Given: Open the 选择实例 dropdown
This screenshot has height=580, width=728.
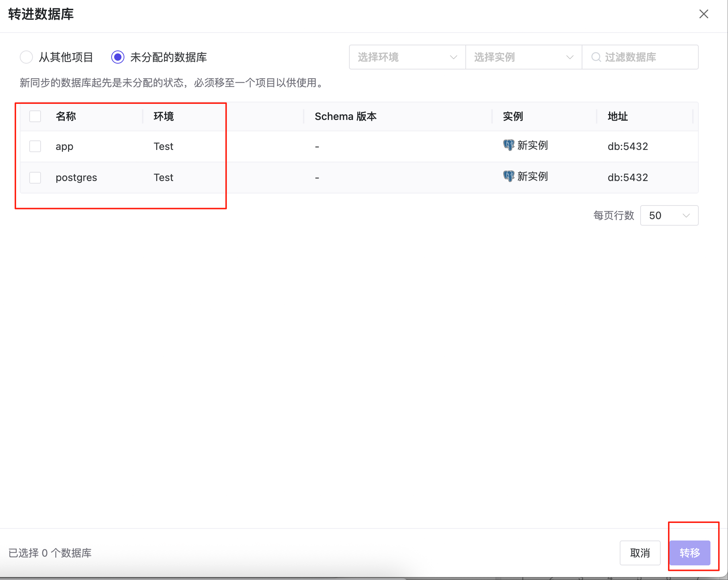Looking at the screenshot, I should [x=524, y=57].
